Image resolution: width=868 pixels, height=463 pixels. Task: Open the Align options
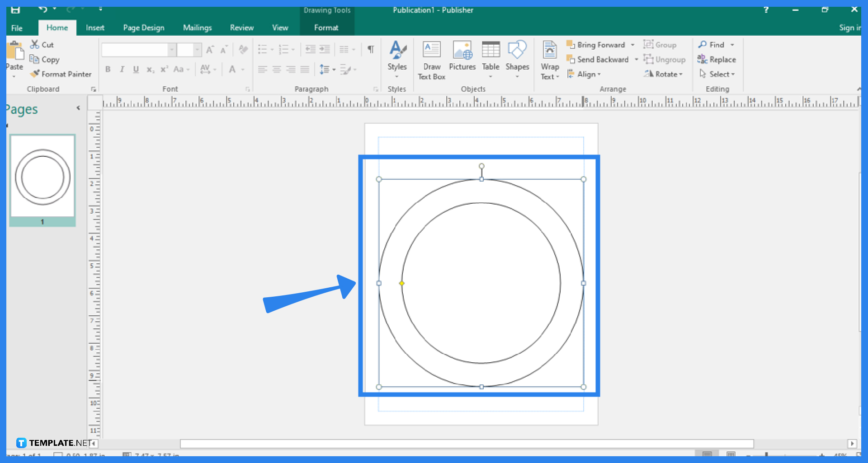tap(584, 74)
